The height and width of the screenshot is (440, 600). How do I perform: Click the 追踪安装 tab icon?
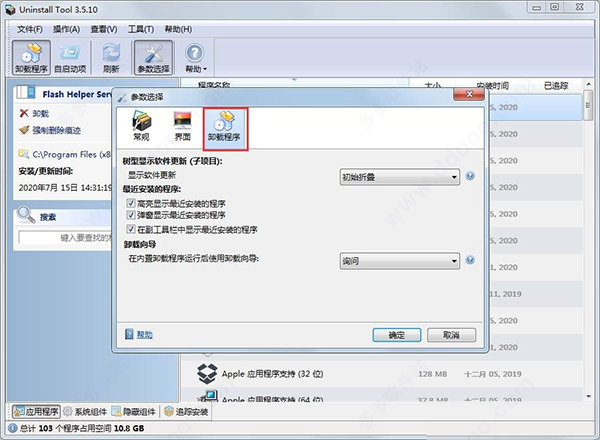pos(169,411)
